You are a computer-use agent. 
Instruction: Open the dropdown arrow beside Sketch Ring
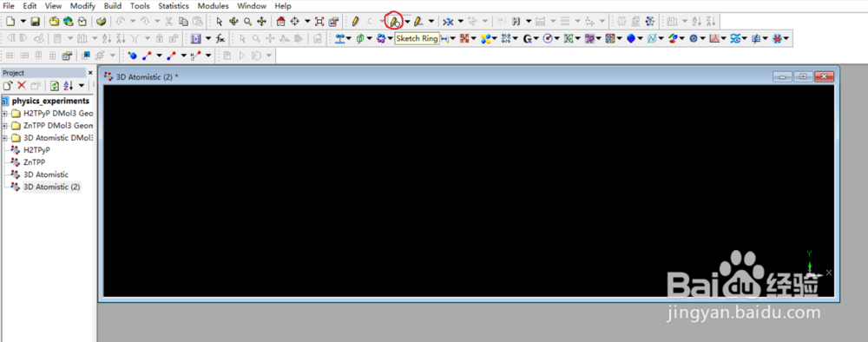coord(407,22)
